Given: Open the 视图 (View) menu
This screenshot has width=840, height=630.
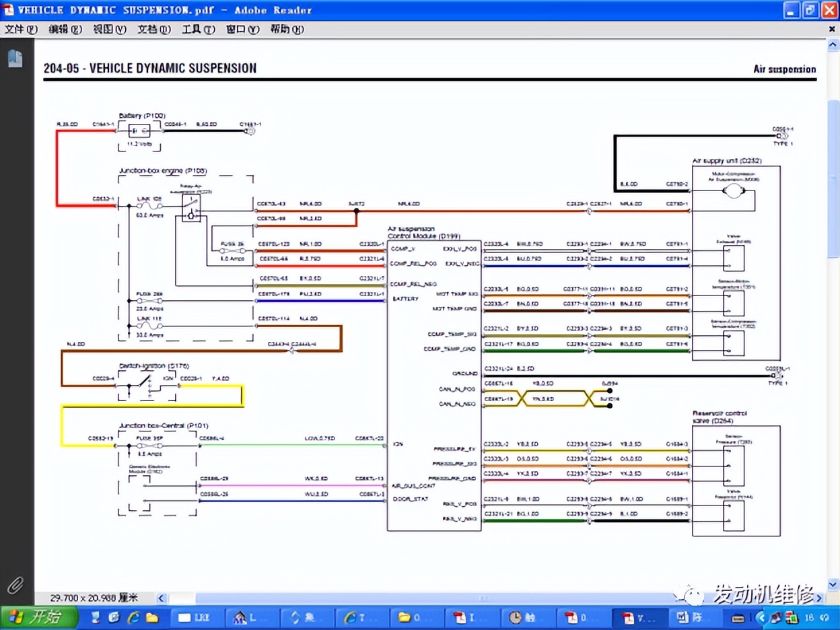Looking at the screenshot, I should click(109, 30).
